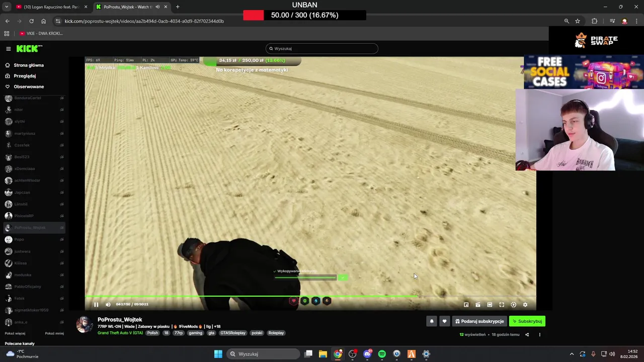The width and height of the screenshot is (644, 362).
Task: Select the Polish tag
Action: coord(152,333)
